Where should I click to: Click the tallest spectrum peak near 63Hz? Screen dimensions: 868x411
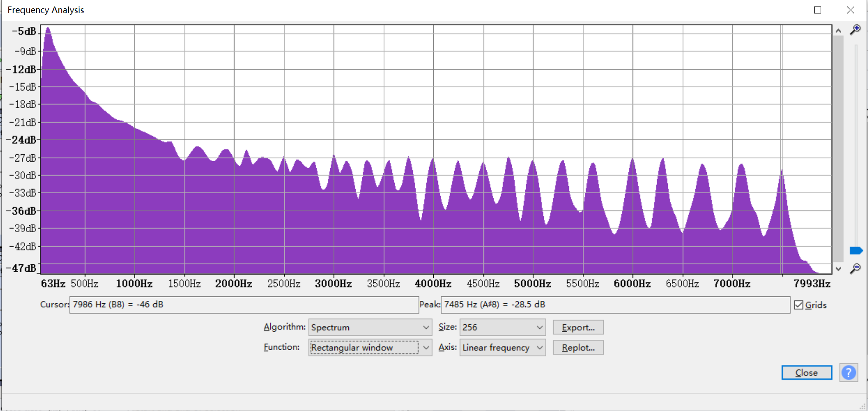coord(48,31)
